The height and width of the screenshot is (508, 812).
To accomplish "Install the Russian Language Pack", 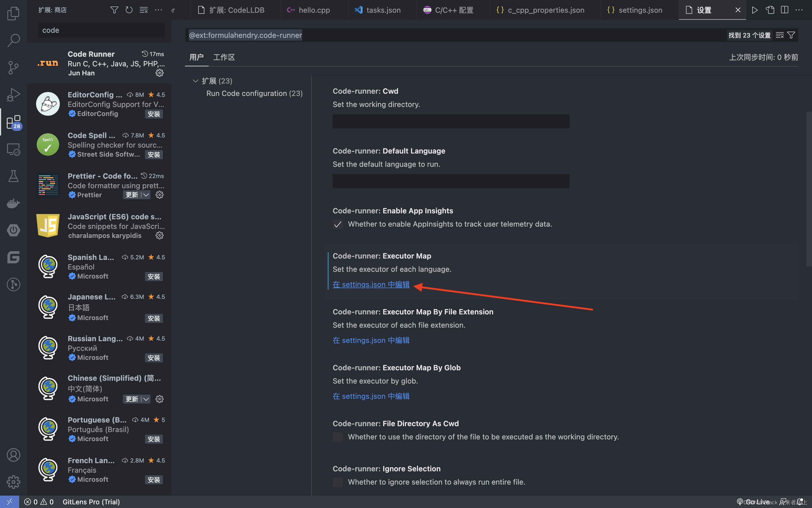I will click(154, 358).
